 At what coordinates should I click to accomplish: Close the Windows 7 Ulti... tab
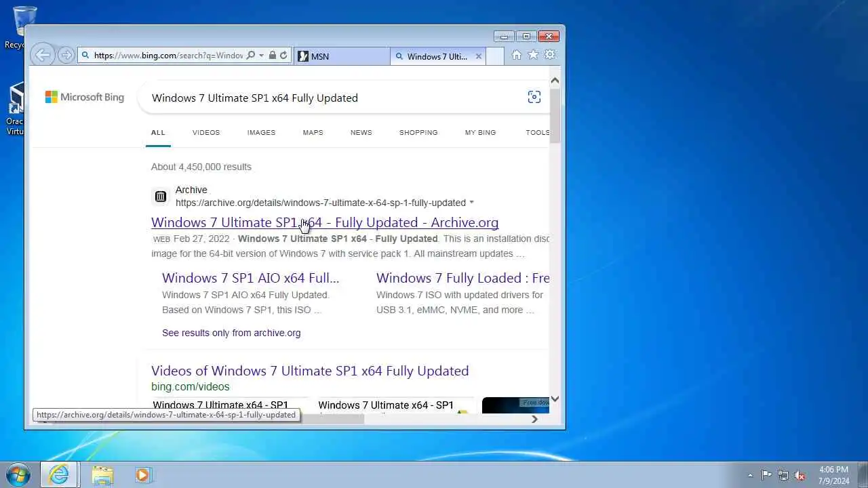coord(478,56)
